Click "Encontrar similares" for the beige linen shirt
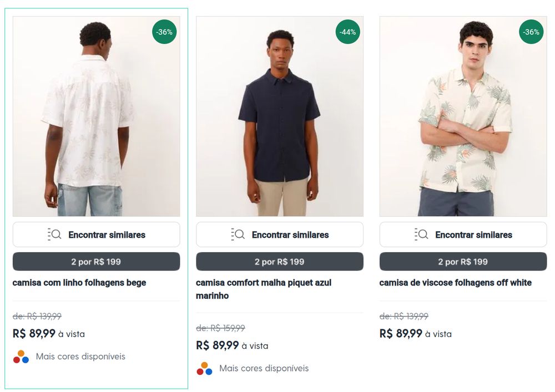This screenshot has height=392, width=555. [95, 234]
